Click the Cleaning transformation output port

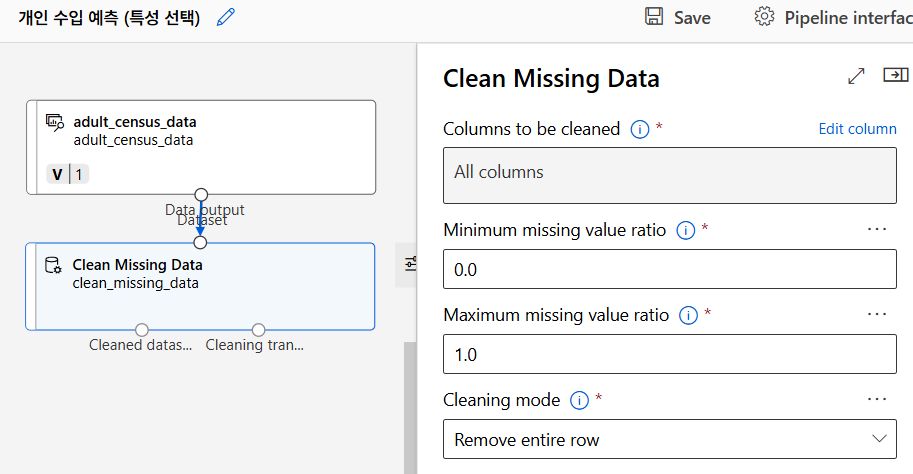coord(258,330)
